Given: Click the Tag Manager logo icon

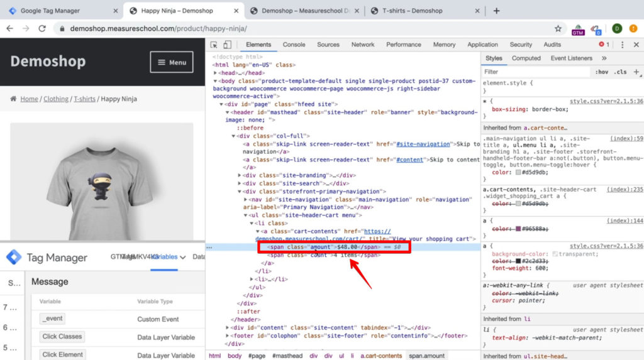Looking at the screenshot, I should click(x=14, y=257).
